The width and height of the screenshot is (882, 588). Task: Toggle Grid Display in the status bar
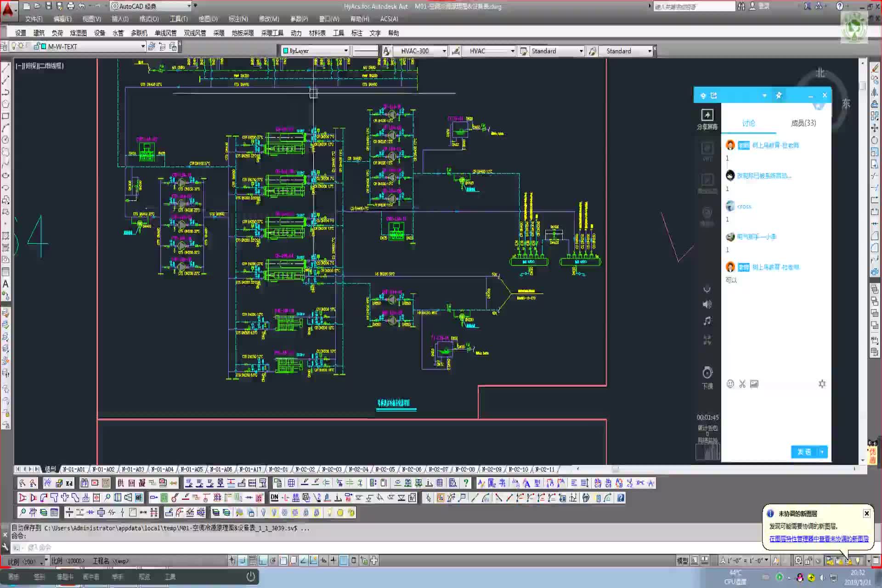[252, 560]
